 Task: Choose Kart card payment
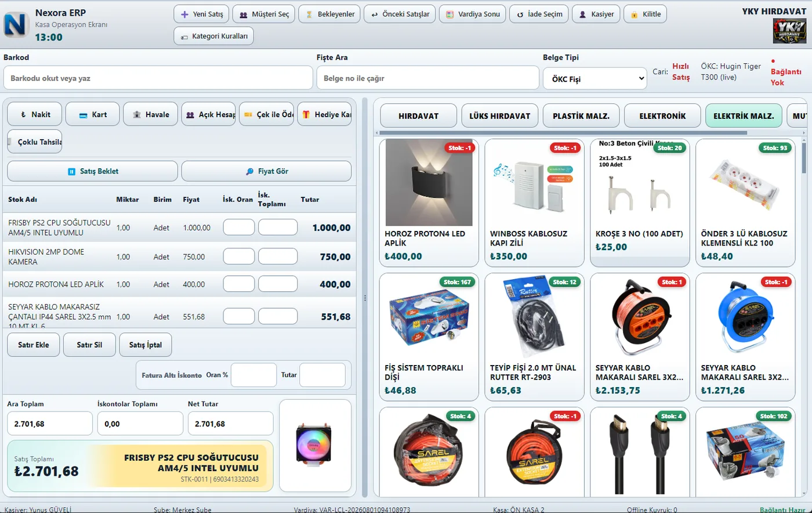tap(93, 114)
